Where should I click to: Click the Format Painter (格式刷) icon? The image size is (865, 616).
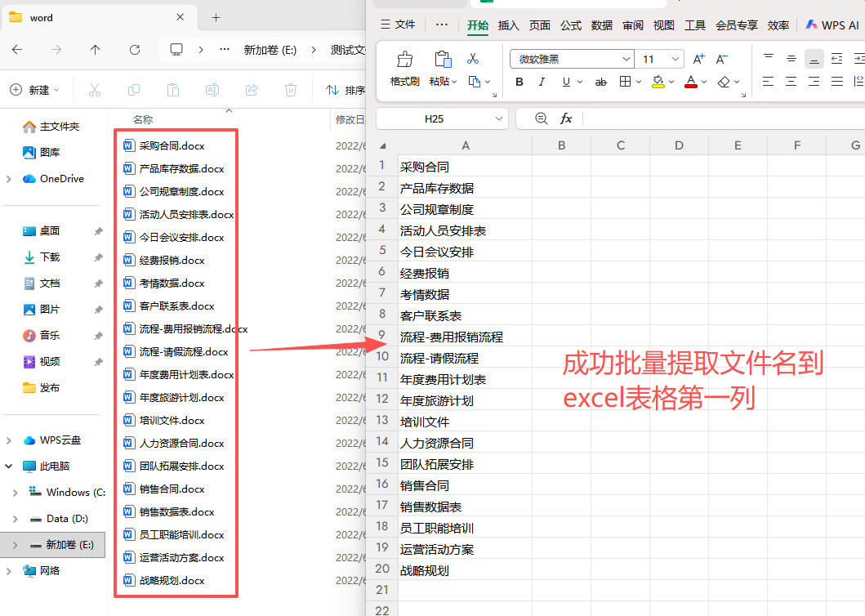tap(405, 59)
